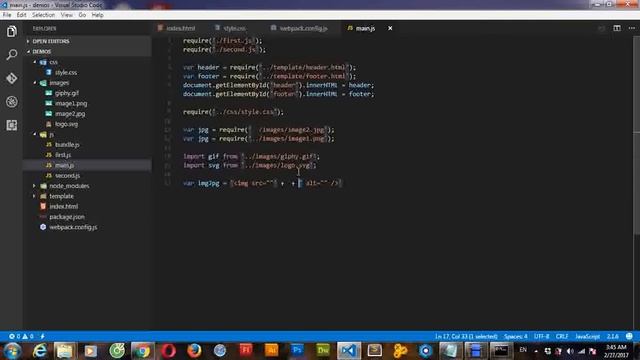640x360 pixels.
Task: Open Photoshop from the taskbar
Action: [x=297, y=351]
